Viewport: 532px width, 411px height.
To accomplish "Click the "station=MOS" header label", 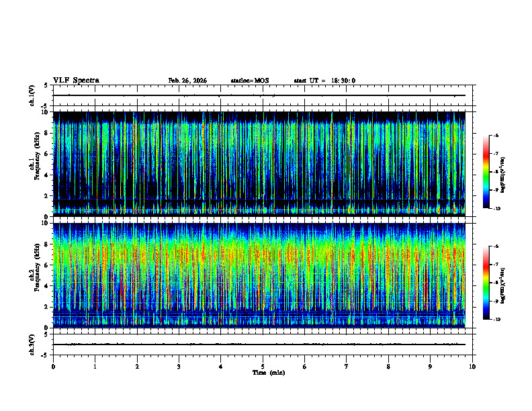I will (250, 81).
